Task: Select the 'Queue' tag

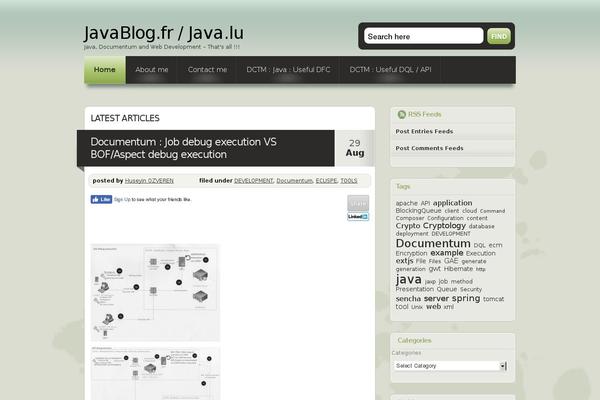Action: [x=447, y=289]
